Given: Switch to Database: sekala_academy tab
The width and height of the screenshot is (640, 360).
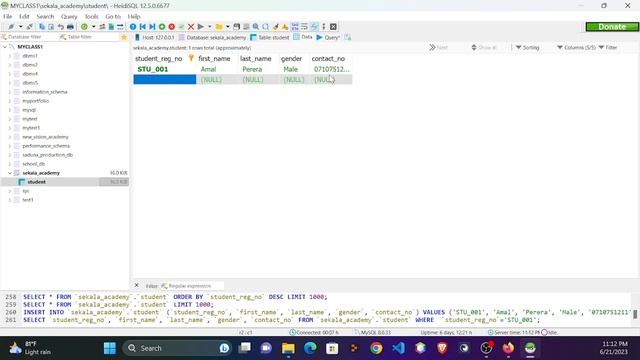Looking at the screenshot, I should [x=213, y=37].
